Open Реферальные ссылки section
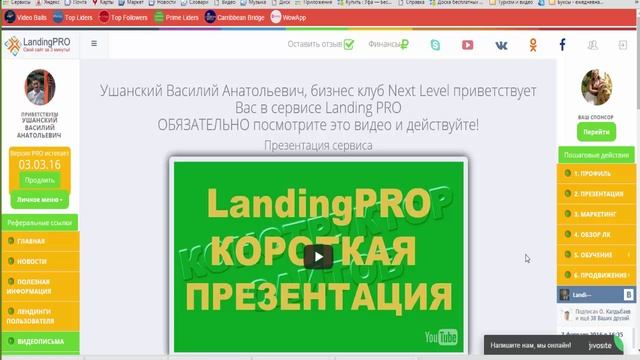Viewport: 640px width, 360px height. click(40, 223)
